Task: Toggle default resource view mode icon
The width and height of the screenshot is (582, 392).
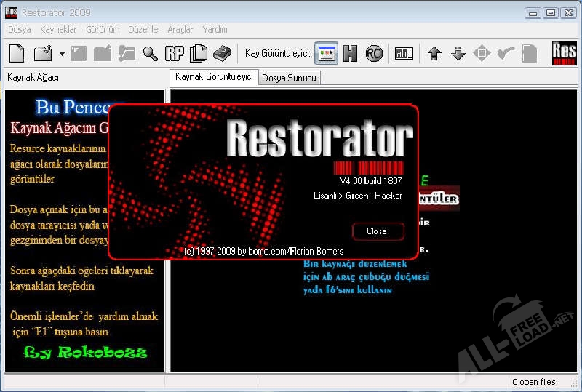Action: [x=327, y=53]
